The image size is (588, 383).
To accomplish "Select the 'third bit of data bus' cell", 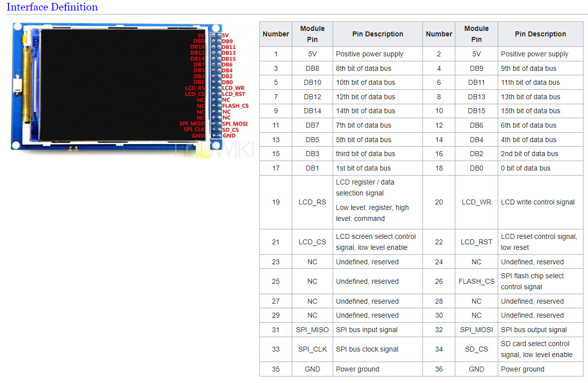I will tap(378, 154).
